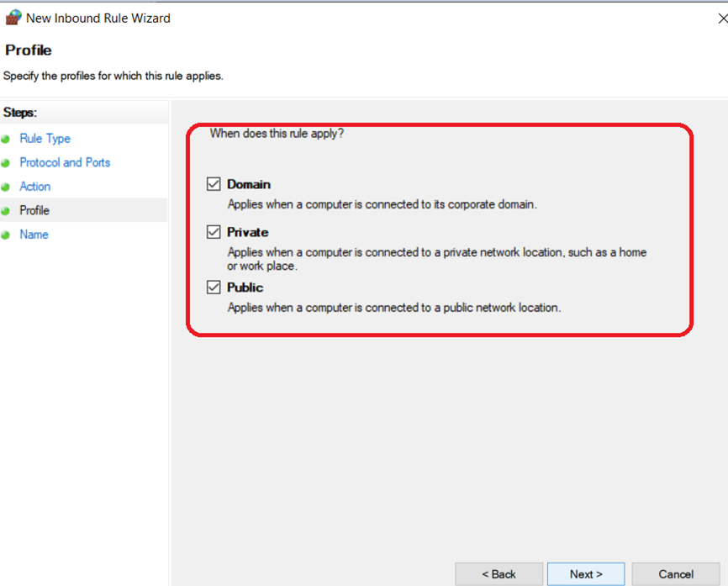Click the green bullet beside Protocol and Ports

(6, 163)
